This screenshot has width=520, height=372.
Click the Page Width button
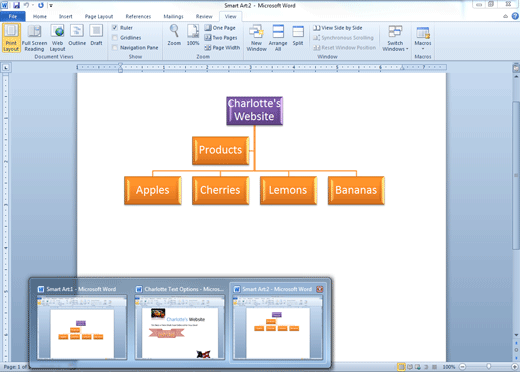(222, 48)
